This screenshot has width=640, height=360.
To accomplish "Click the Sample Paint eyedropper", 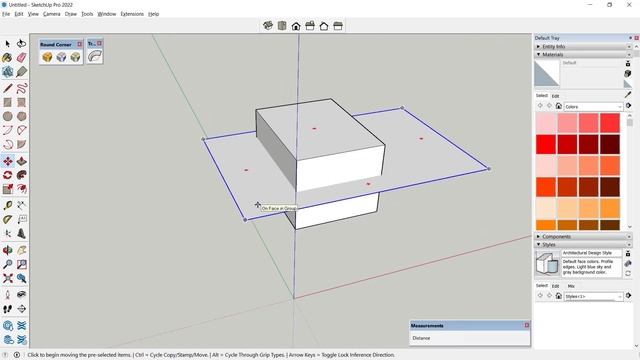I will [628, 95].
